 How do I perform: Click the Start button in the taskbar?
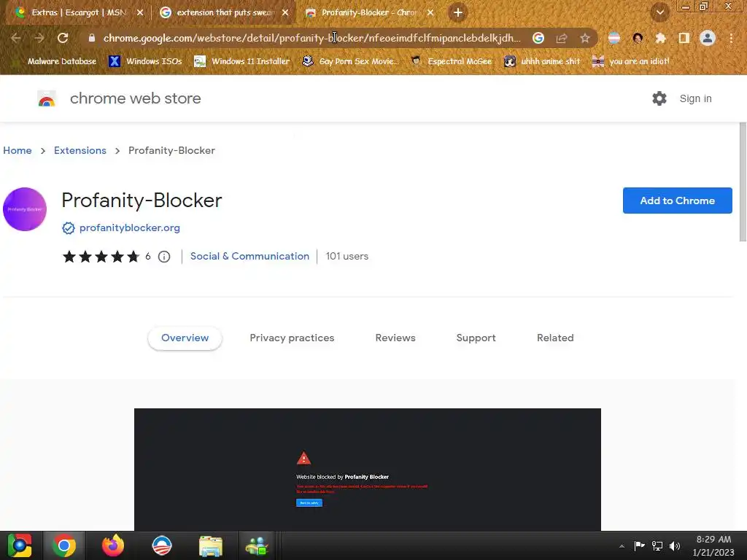tap(20, 545)
